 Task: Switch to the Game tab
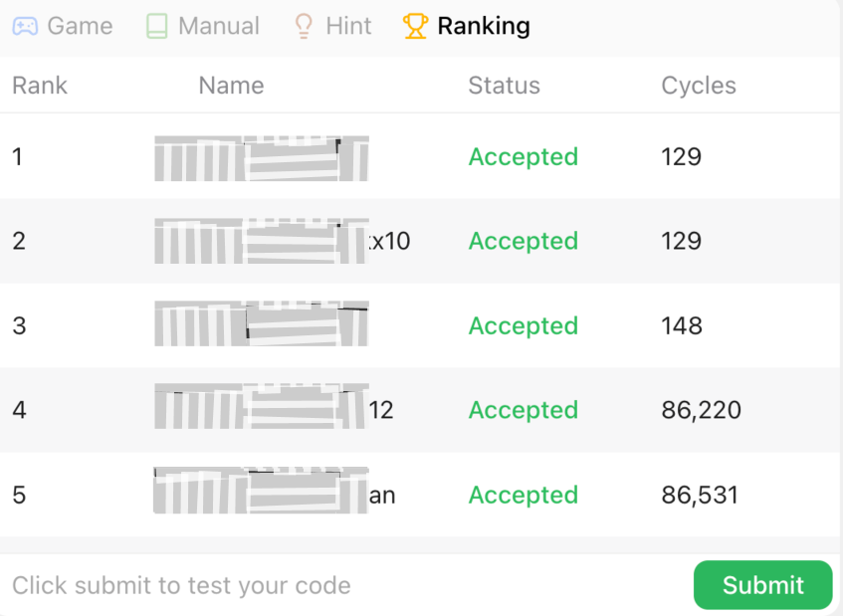tap(80, 26)
